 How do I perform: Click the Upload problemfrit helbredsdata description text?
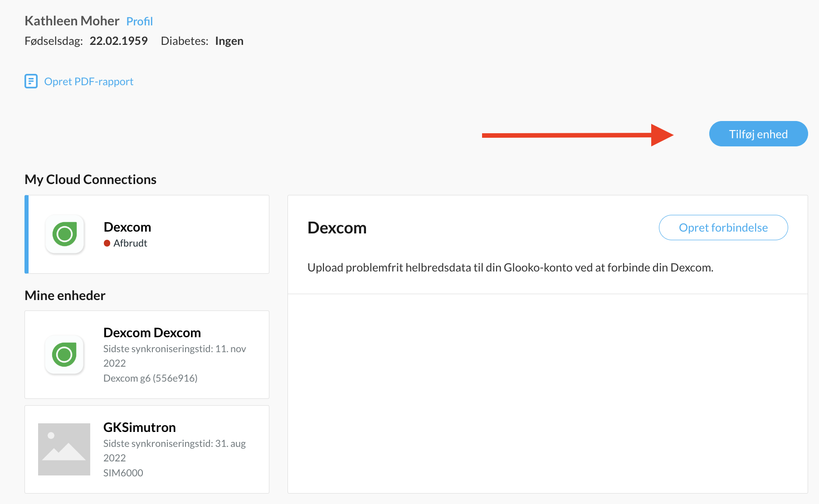pyautogui.click(x=510, y=268)
